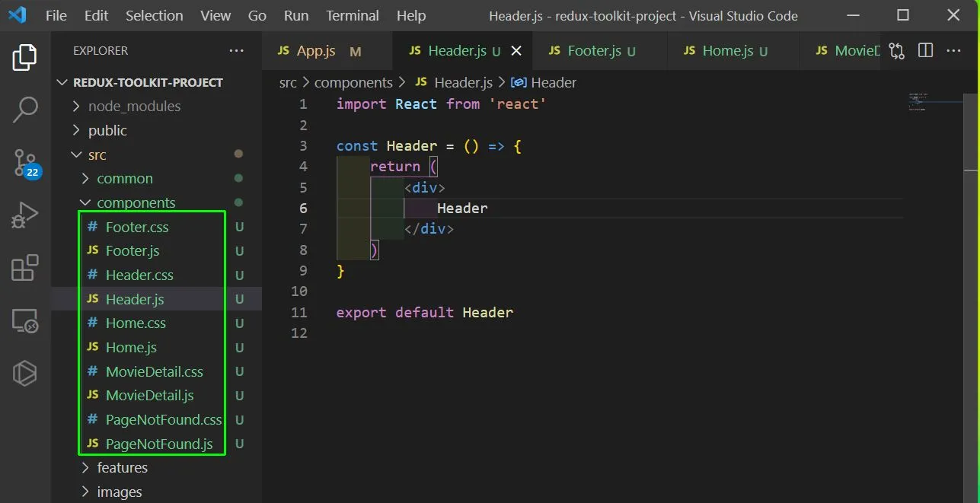The image size is (980, 503).
Task: Open the Go menu
Action: (x=257, y=15)
